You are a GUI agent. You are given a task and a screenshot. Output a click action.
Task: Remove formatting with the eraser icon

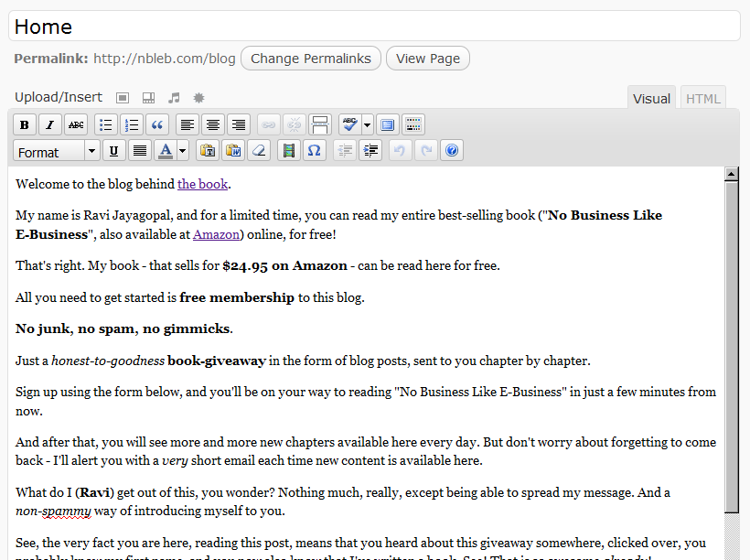coord(259,151)
